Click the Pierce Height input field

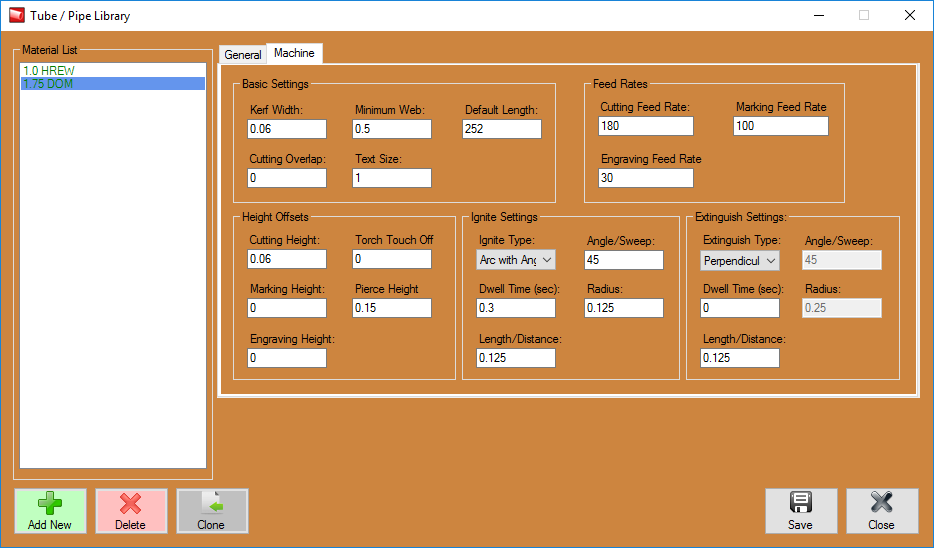tap(392, 308)
